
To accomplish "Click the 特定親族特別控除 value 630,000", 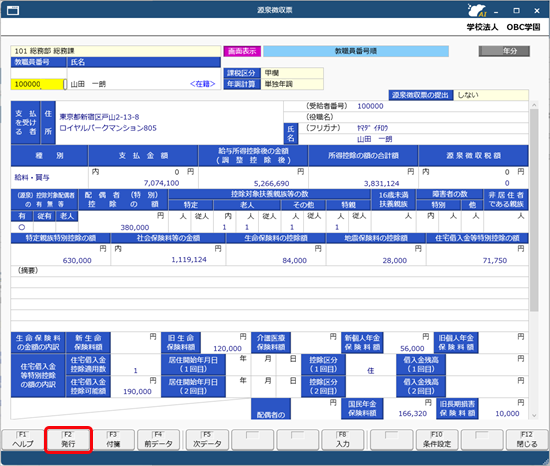I will 77,261.
